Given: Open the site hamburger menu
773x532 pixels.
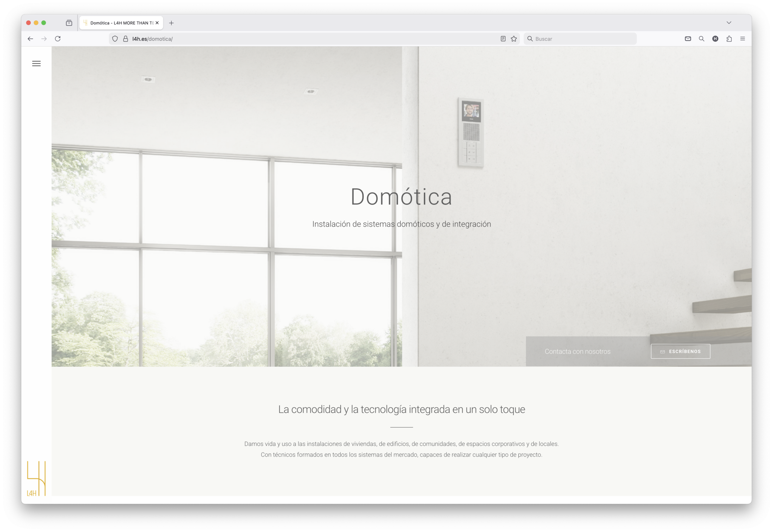Looking at the screenshot, I should (x=36, y=63).
